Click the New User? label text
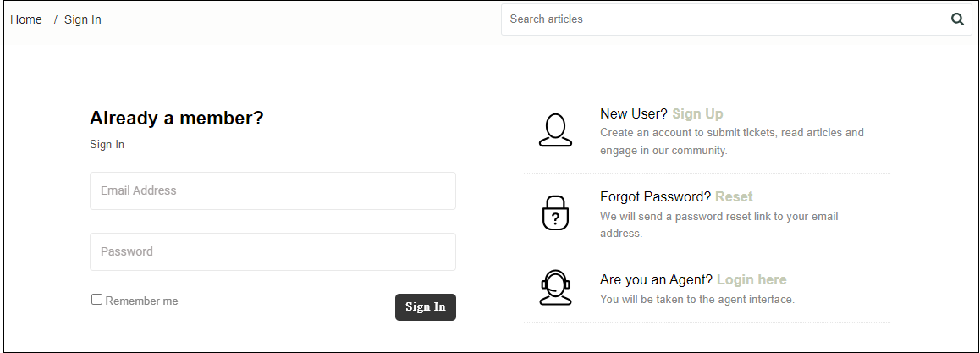 [x=634, y=113]
